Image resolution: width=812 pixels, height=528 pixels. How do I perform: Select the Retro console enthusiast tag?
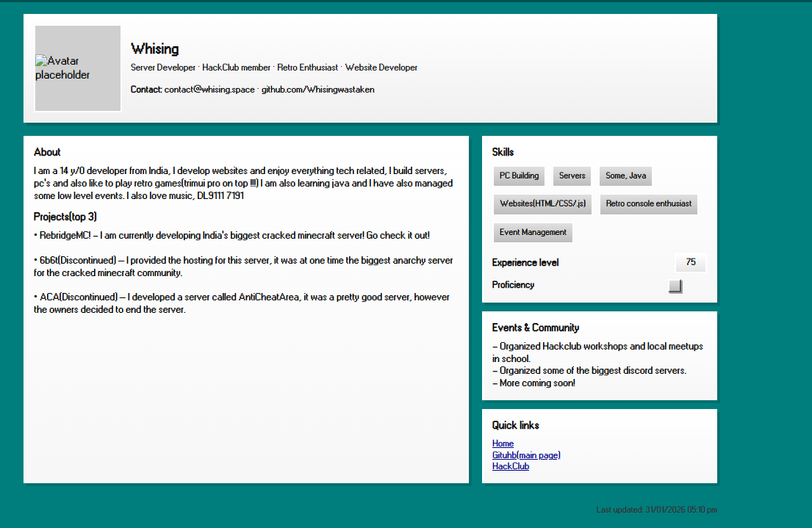648,204
